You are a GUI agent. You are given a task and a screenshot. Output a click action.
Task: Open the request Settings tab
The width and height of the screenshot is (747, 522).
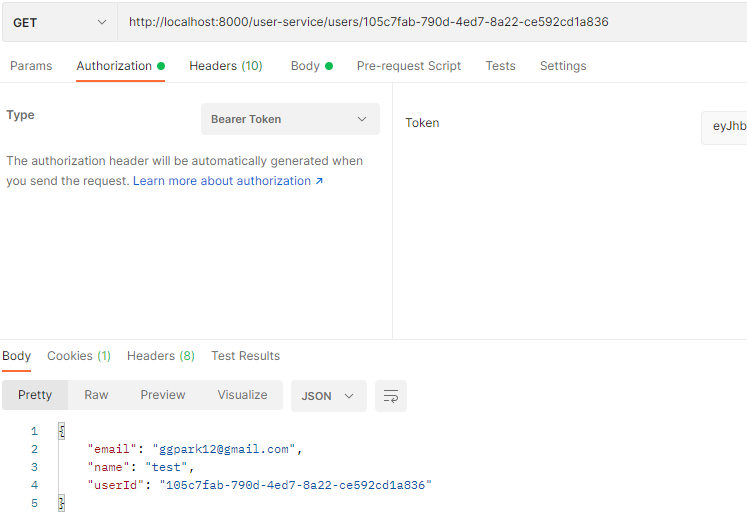click(x=563, y=66)
